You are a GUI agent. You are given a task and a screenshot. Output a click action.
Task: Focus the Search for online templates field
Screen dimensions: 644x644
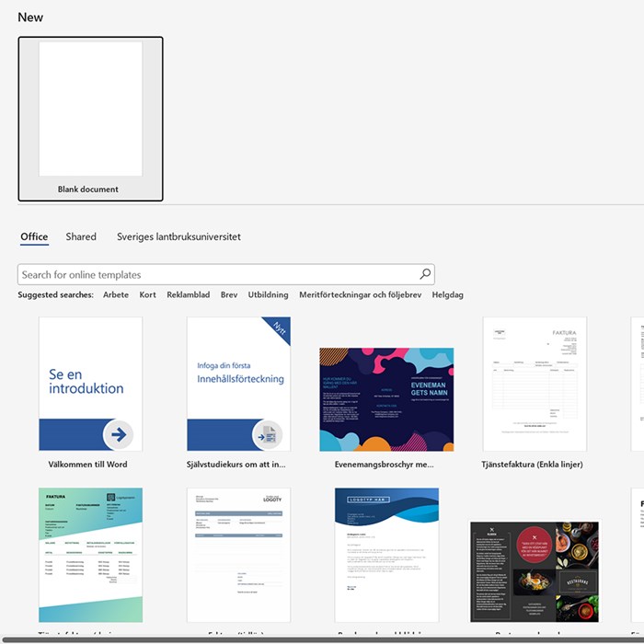click(216, 274)
